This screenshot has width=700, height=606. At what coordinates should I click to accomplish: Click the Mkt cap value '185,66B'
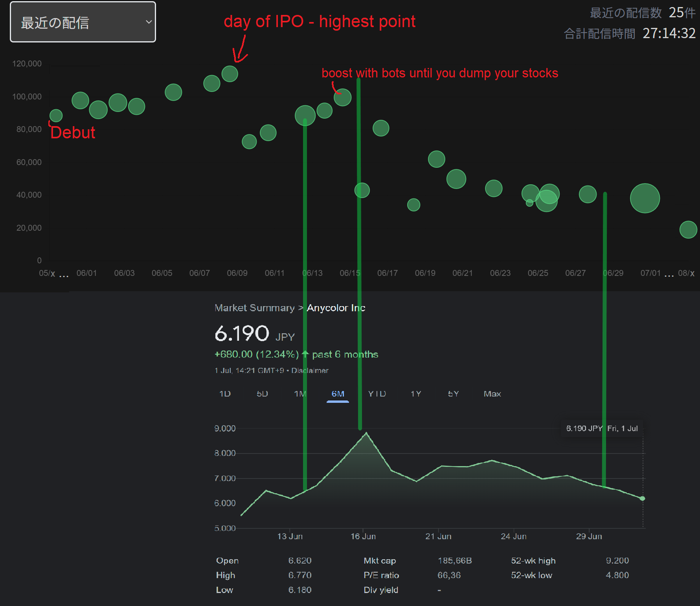click(x=455, y=560)
